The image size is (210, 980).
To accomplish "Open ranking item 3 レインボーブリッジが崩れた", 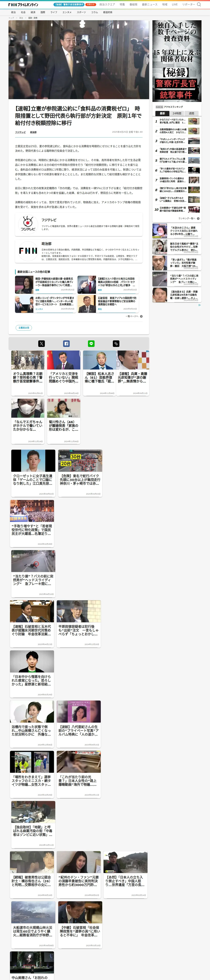I will 177,141.
